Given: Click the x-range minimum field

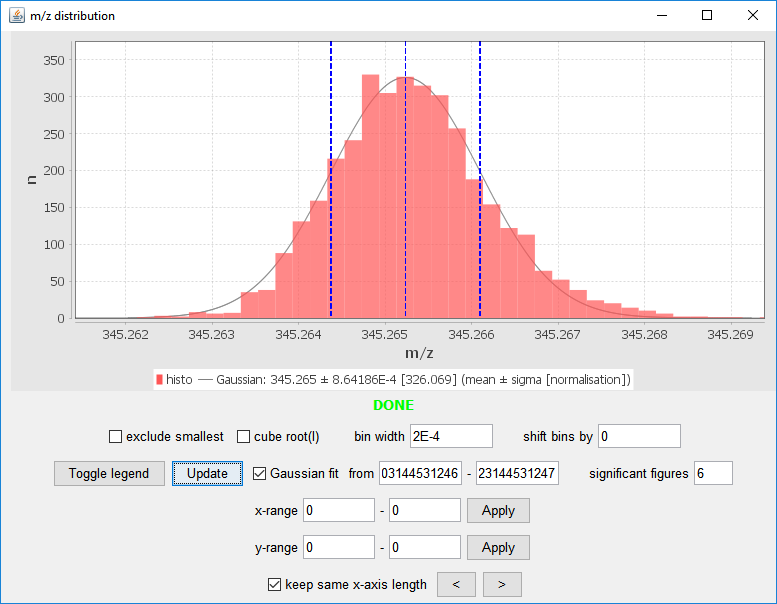Looking at the screenshot, I should (x=339, y=510).
